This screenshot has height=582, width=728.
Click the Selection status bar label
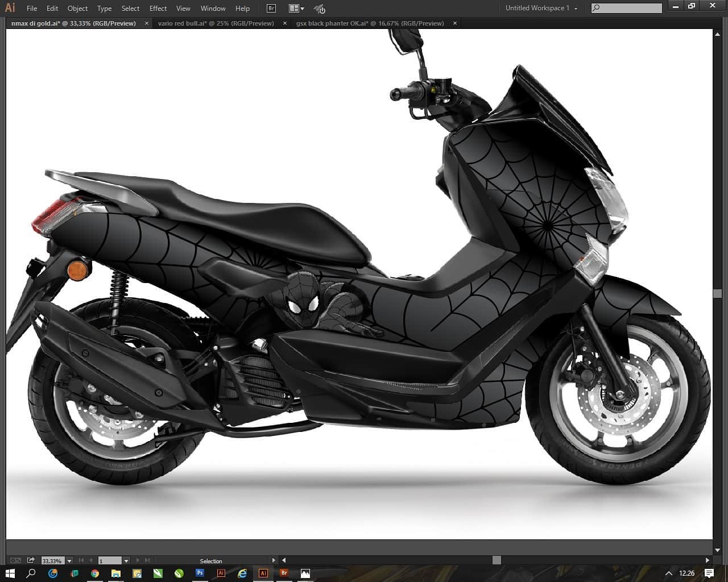[211, 561]
